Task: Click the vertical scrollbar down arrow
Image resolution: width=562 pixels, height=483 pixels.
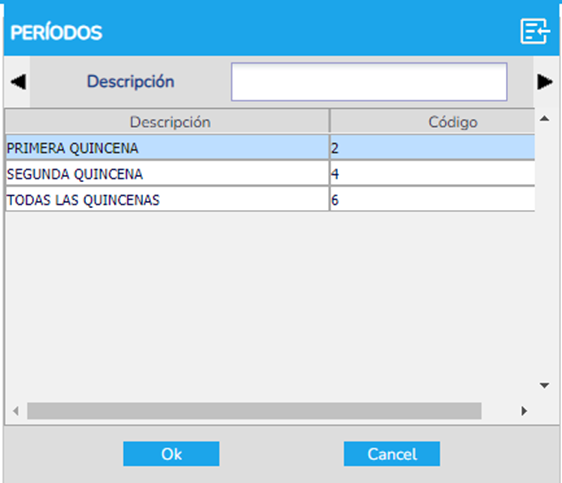Action: tap(544, 386)
